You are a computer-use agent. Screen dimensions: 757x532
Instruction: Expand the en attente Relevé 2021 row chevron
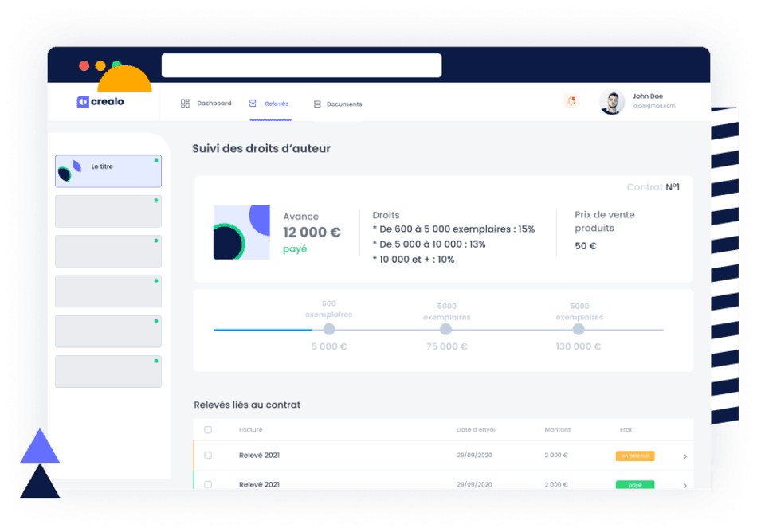(x=685, y=456)
